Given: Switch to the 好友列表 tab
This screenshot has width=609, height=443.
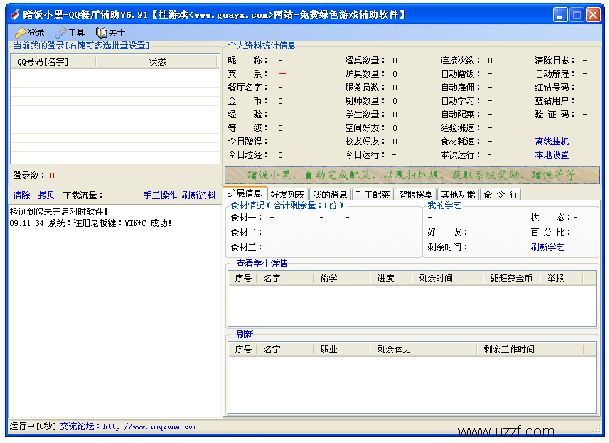Looking at the screenshot, I should pos(288,195).
